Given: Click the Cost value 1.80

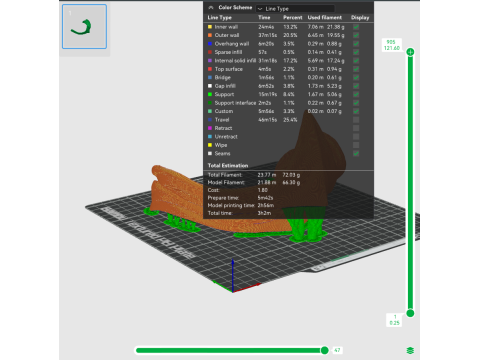Looking at the screenshot, I should 263,190.
